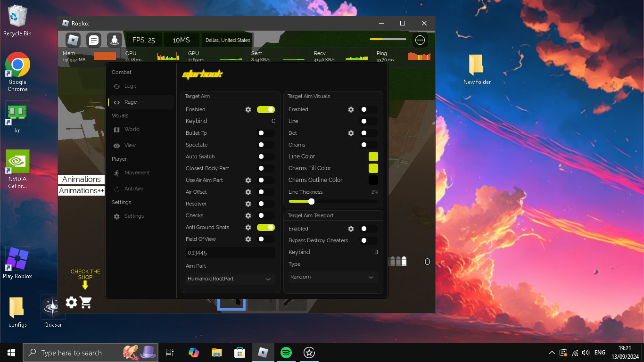Open gear settings for Target Aim Visuals Enabled

coord(351,109)
